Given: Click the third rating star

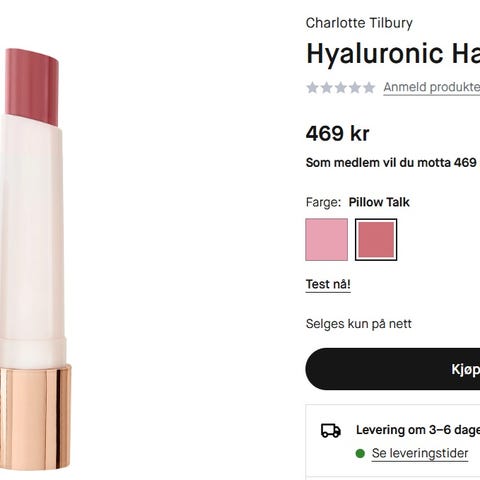Looking at the screenshot, I should pos(341,88).
